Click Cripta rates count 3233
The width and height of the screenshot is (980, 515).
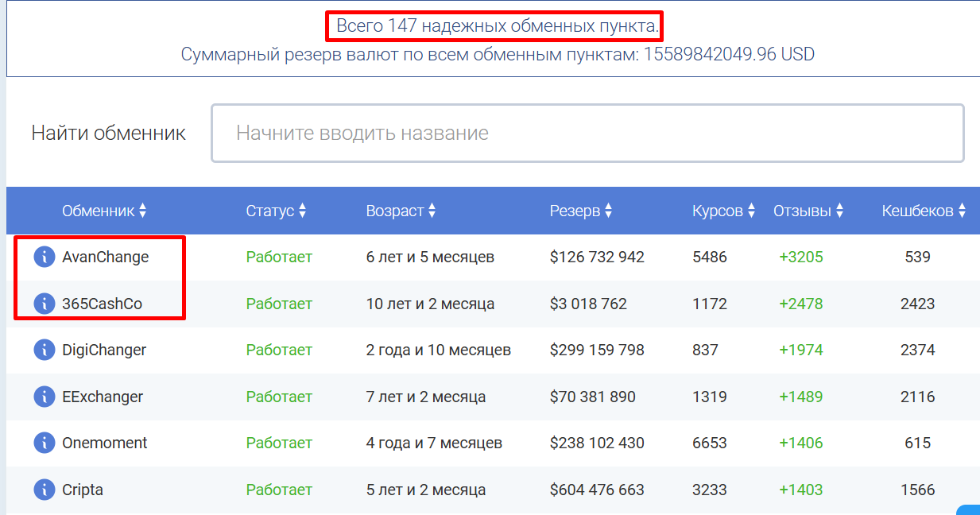710,490
